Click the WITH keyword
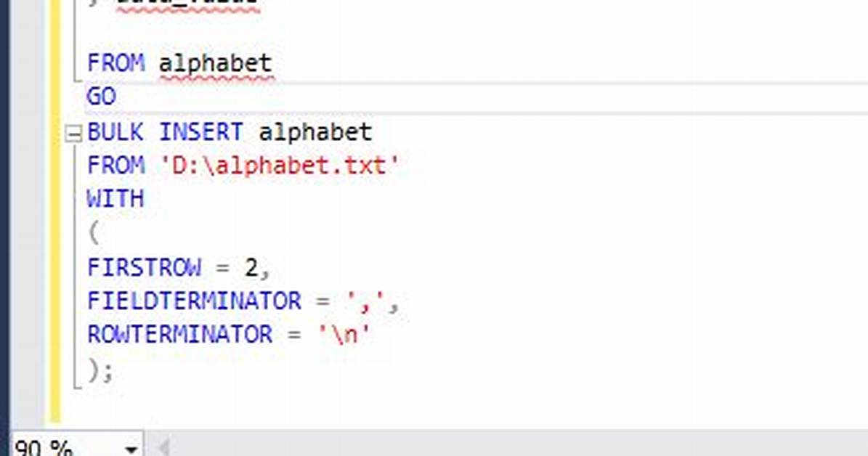This screenshot has width=868, height=456. tap(115, 199)
